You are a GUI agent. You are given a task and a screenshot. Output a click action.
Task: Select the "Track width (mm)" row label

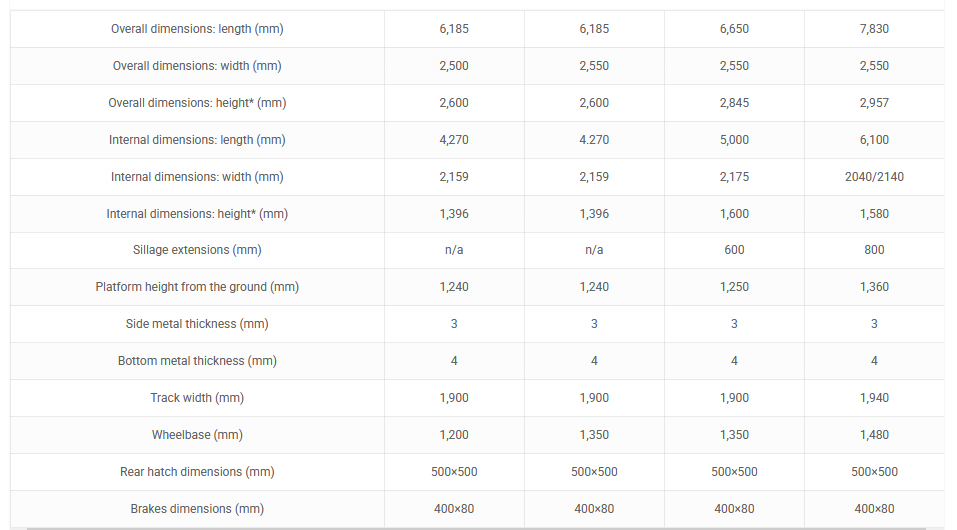tap(197, 398)
